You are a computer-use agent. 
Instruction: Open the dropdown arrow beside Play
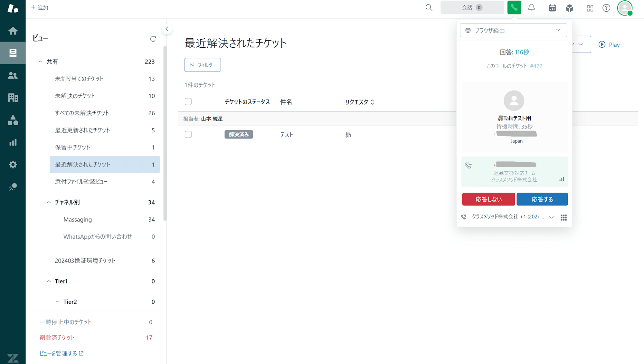pyautogui.click(x=581, y=44)
